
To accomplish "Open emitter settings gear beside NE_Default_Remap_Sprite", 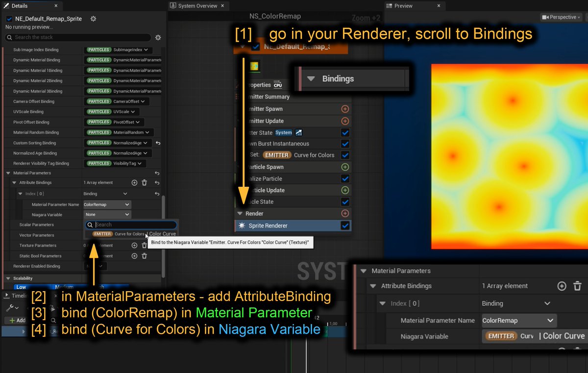I will point(93,19).
